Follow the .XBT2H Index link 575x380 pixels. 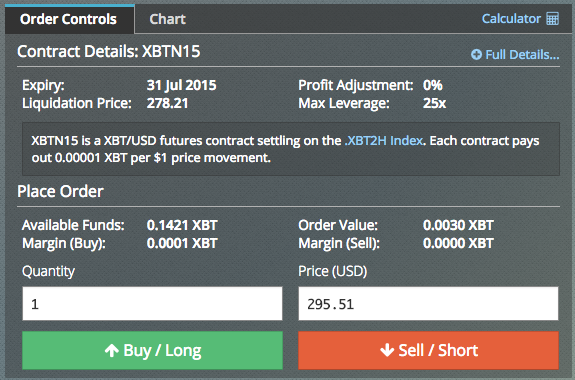384,141
